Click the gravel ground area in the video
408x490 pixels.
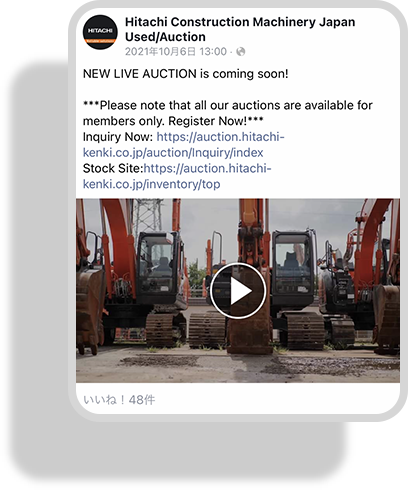click(238, 366)
